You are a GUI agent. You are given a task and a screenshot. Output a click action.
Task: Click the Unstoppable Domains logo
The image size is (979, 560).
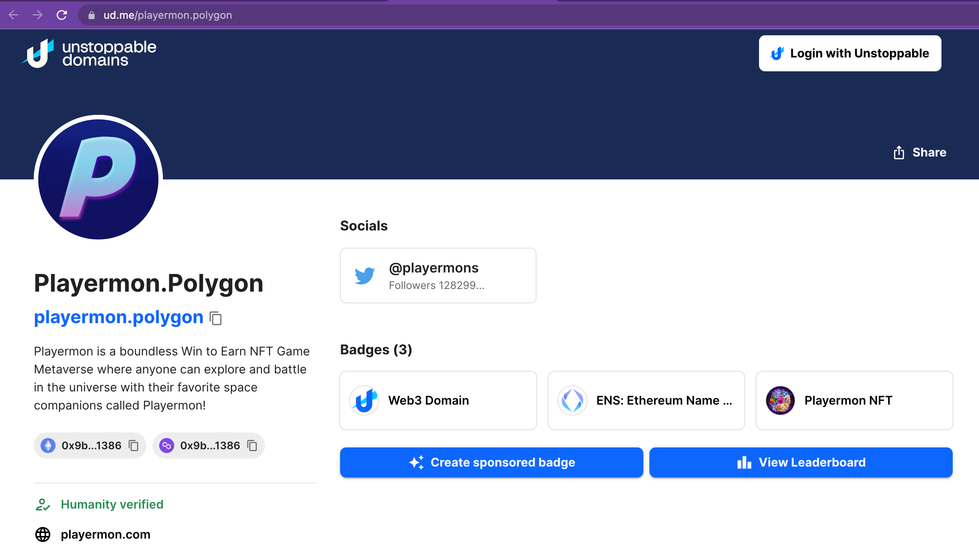89,53
